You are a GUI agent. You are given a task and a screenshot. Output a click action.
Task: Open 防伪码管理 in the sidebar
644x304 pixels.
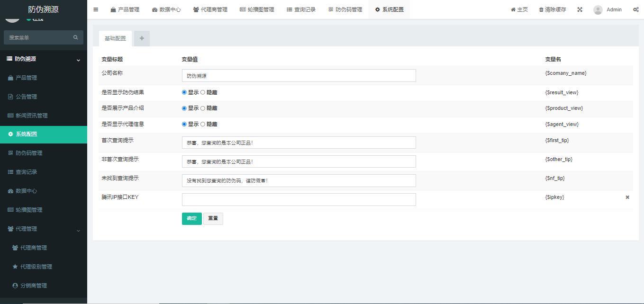pyautogui.click(x=44, y=153)
